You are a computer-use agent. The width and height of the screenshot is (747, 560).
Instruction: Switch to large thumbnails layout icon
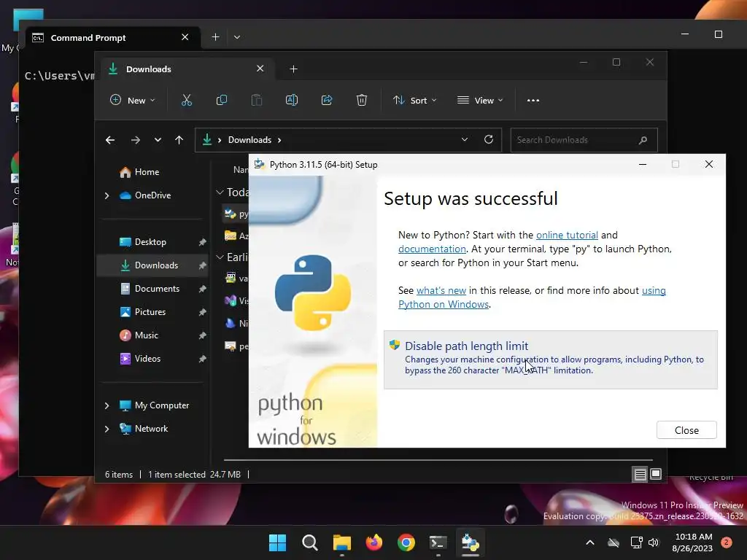tap(656, 474)
